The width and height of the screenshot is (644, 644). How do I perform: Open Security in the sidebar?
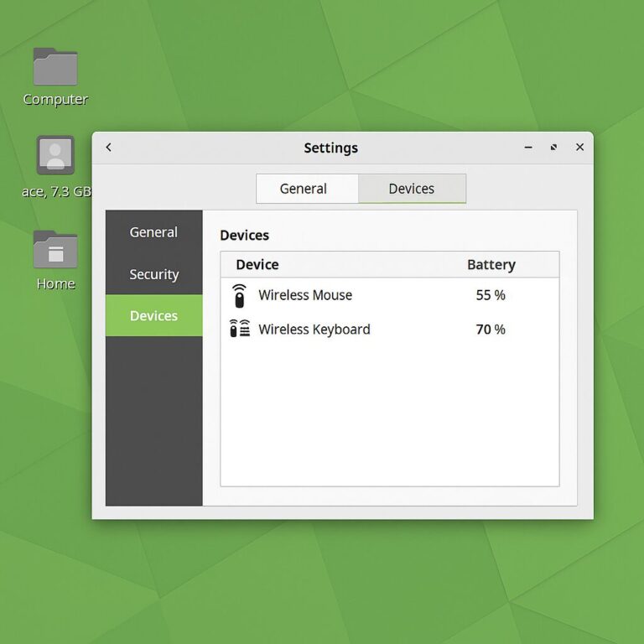click(x=154, y=274)
